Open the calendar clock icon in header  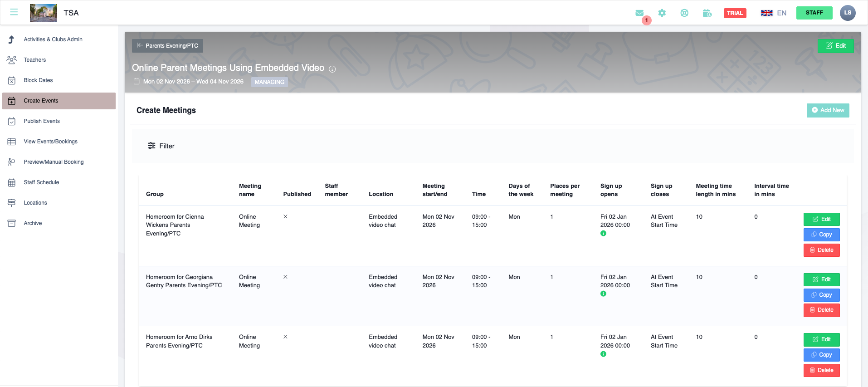pyautogui.click(x=707, y=13)
